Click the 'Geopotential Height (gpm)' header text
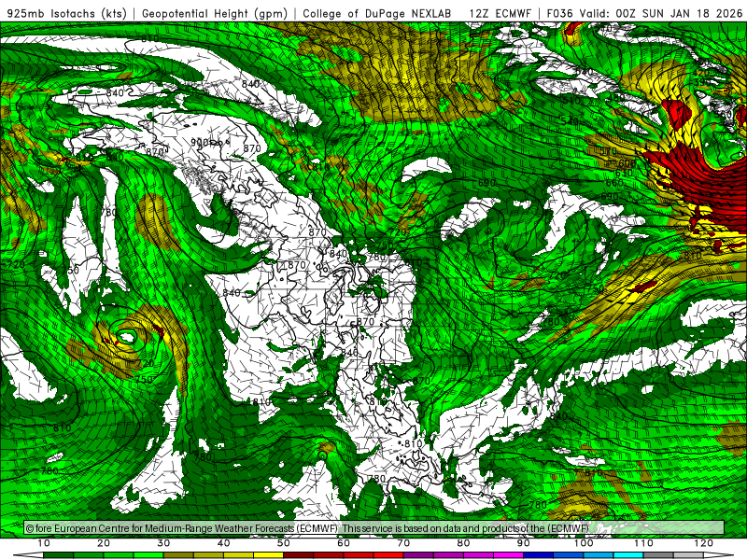Image resolution: width=747 pixels, height=560 pixels. coord(215,13)
